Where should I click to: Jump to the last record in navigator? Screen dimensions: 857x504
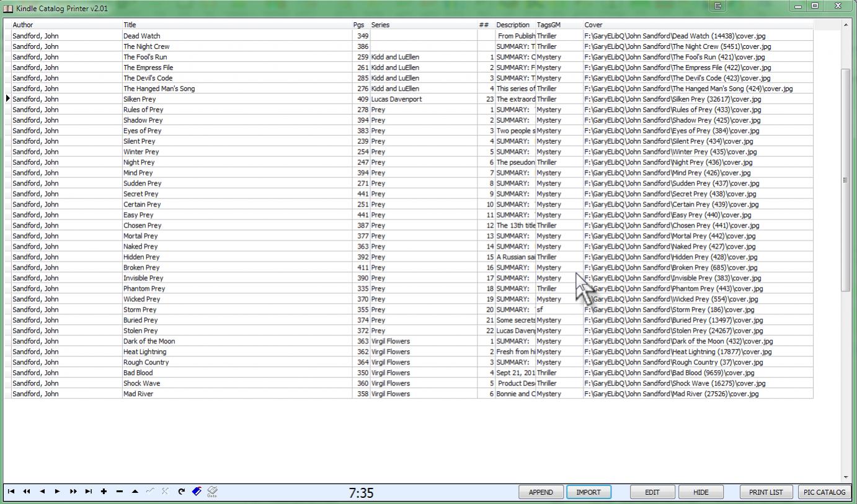(x=89, y=492)
